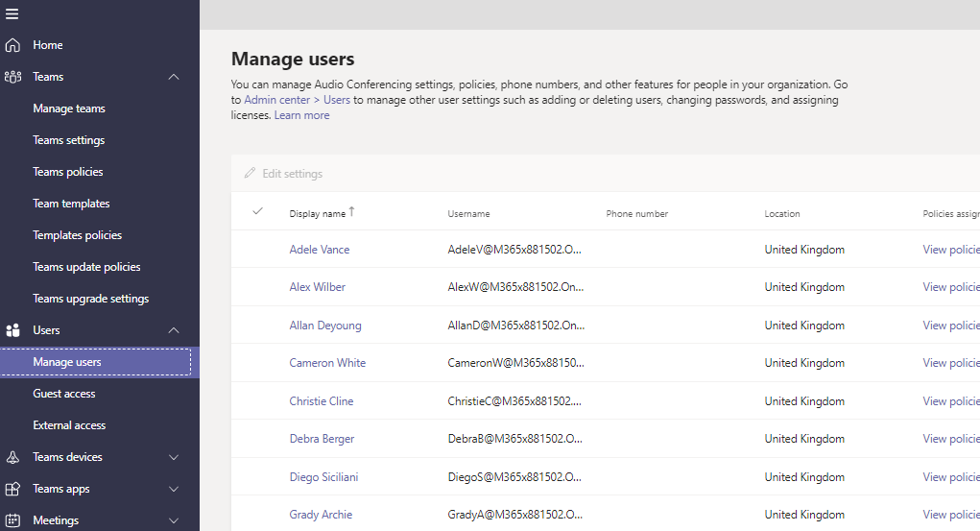Open Adele Vance's user profile link
This screenshot has height=531, width=980.
[x=320, y=250]
